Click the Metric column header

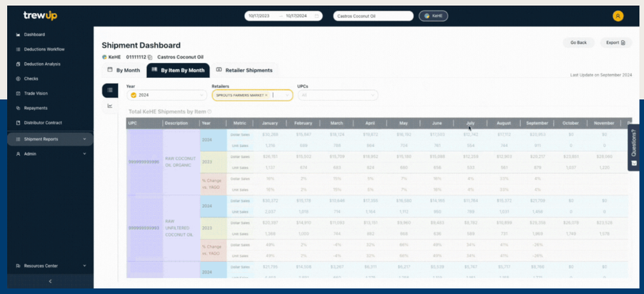(x=240, y=123)
